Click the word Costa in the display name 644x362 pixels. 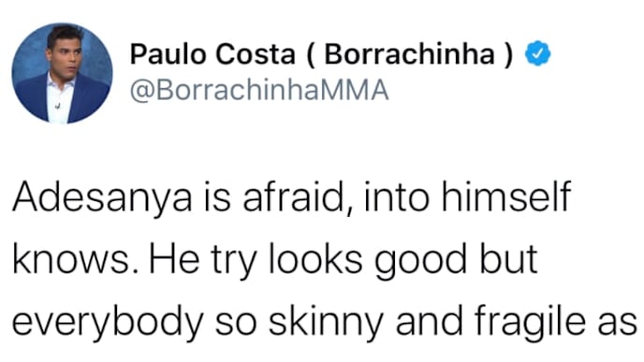pos(256,53)
